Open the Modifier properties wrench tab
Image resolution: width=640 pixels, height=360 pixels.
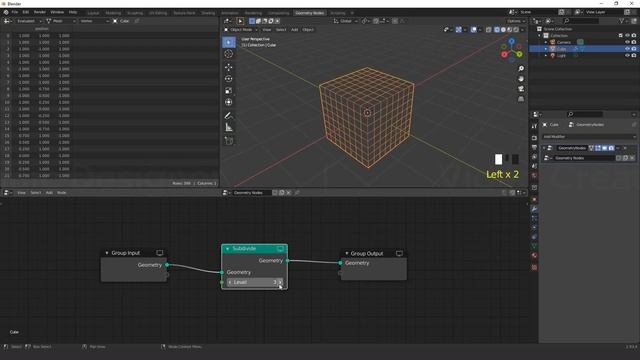534,209
